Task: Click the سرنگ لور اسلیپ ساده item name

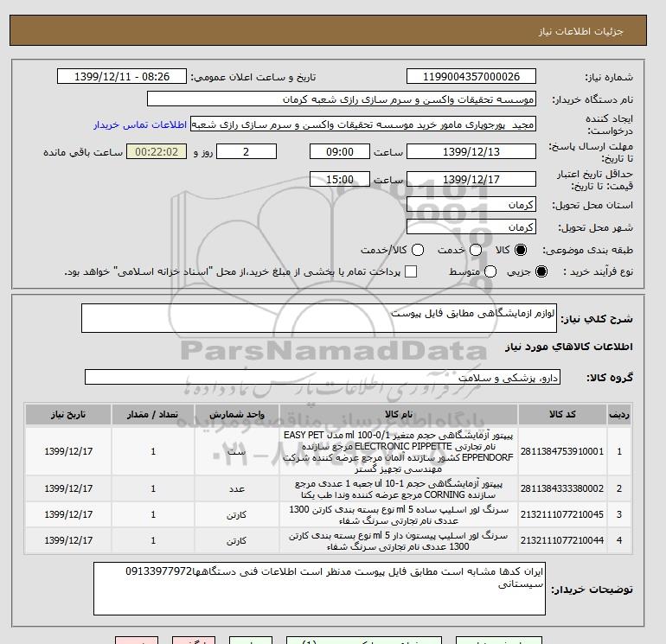Action: point(399,514)
